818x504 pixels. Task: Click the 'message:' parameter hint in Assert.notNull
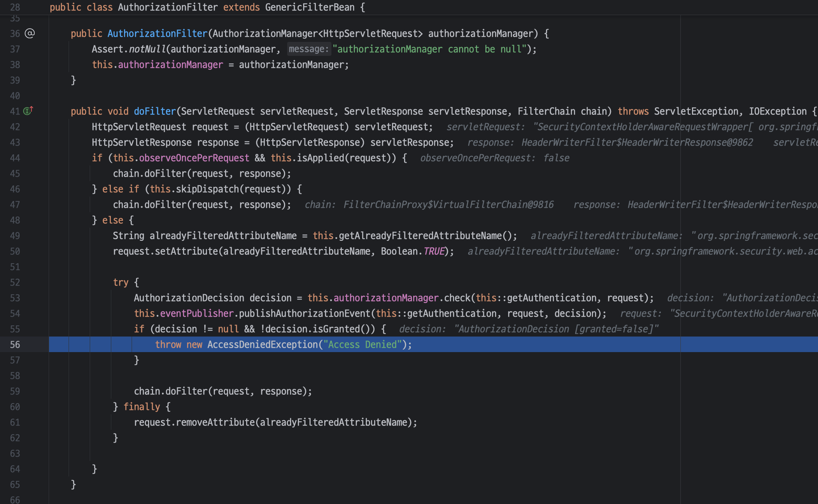point(309,49)
